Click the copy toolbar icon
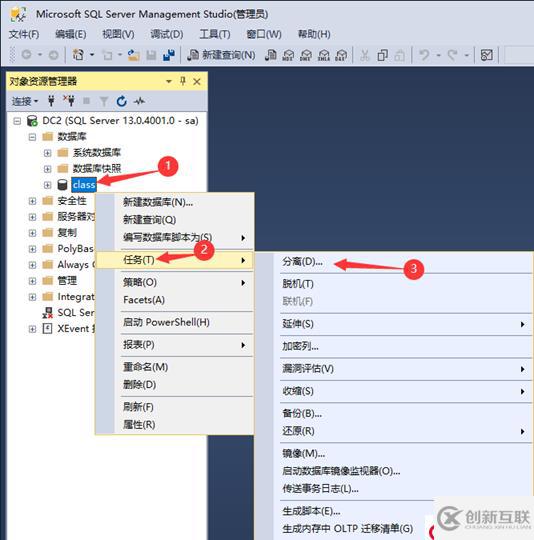This screenshot has height=540, width=534. [x=382, y=55]
